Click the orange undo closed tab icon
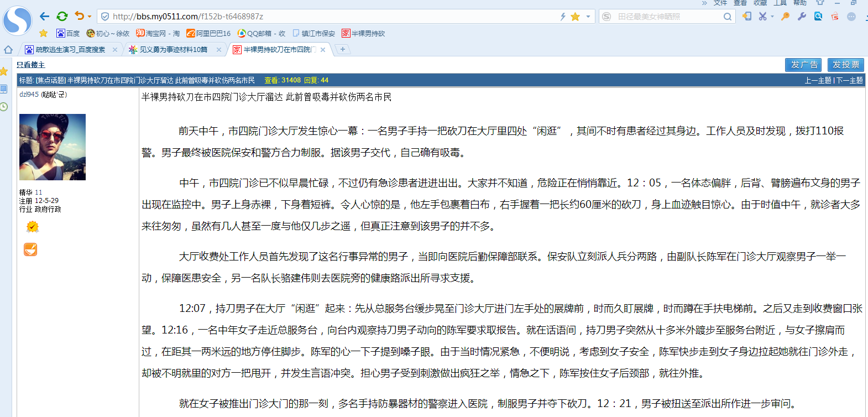868x417 pixels. (80, 16)
